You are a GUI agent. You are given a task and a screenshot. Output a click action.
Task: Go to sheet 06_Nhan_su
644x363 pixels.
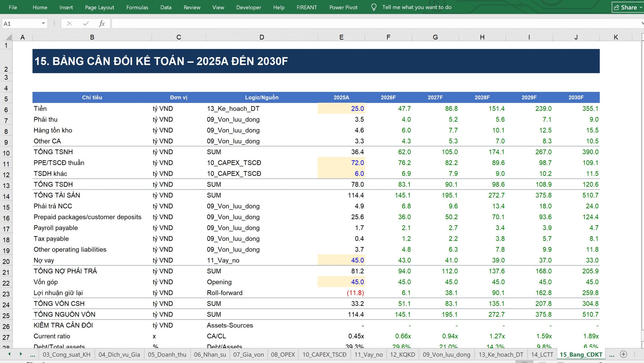[210, 355]
